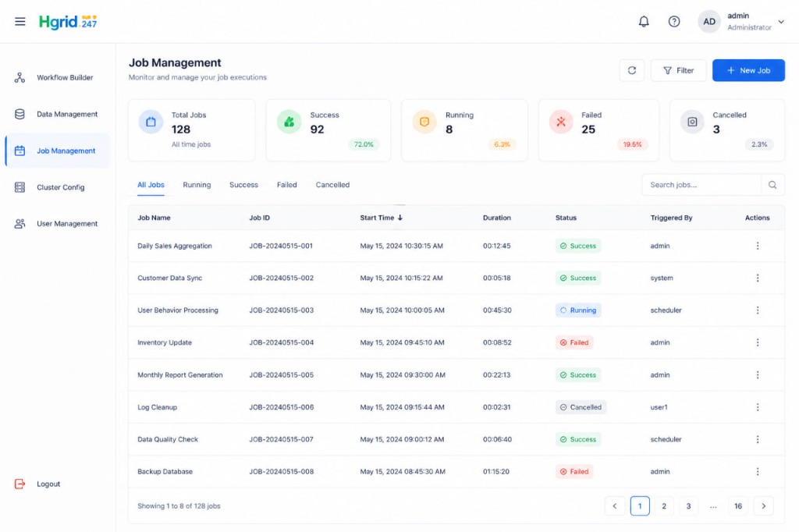Open actions menu for User Behavior Processing
The width and height of the screenshot is (799, 532).
pyautogui.click(x=757, y=310)
